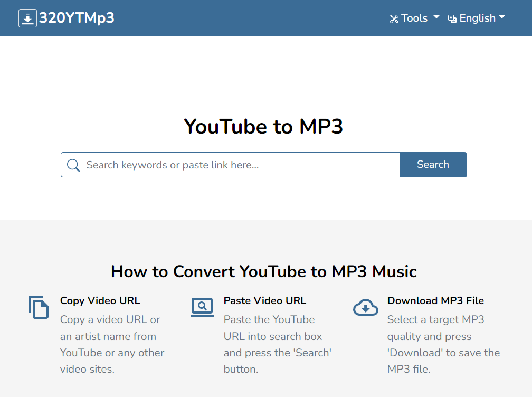Click the magnifier icon in search box
Image resolution: width=532 pixels, height=397 pixels.
[x=73, y=165]
